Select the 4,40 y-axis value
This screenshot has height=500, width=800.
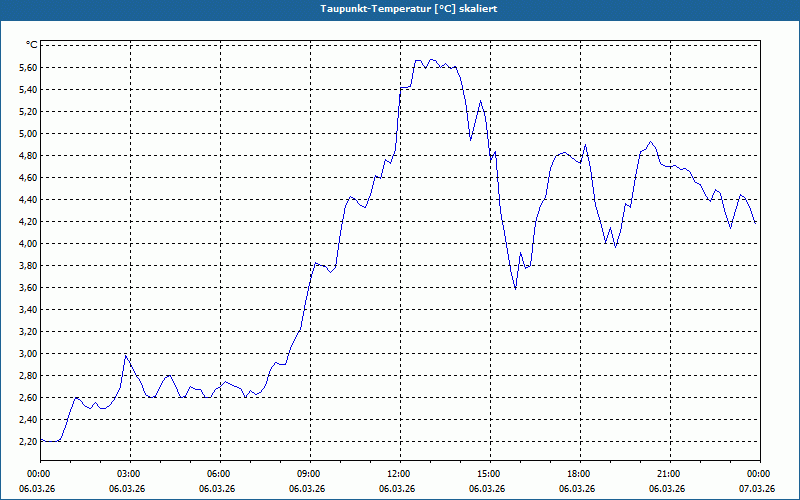coord(28,200)
